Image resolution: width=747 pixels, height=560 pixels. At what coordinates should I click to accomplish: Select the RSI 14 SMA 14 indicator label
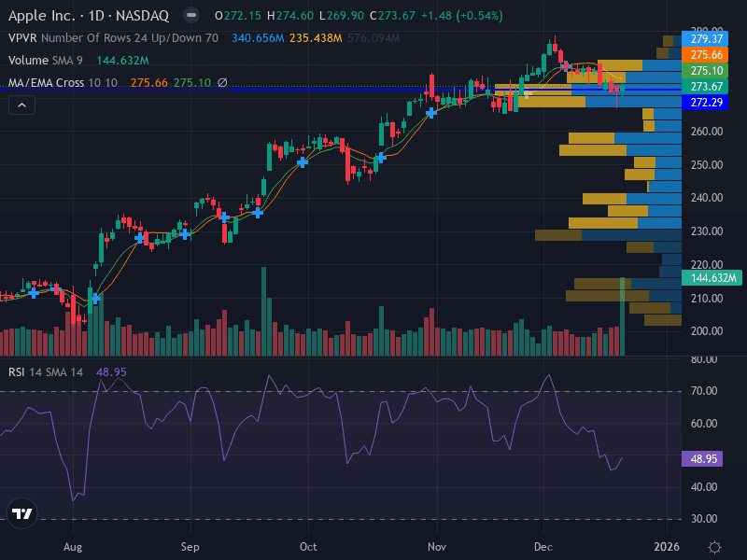click(45, 371)
